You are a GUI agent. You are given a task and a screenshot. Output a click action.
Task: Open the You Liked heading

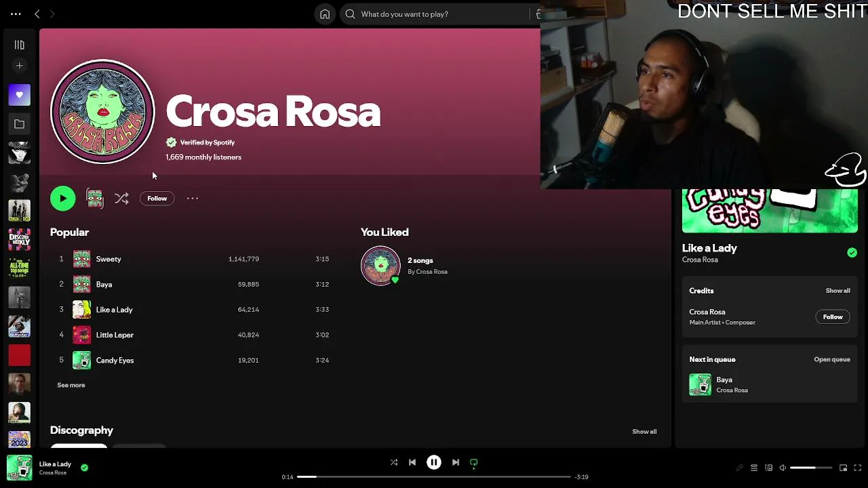pos(384,232)
